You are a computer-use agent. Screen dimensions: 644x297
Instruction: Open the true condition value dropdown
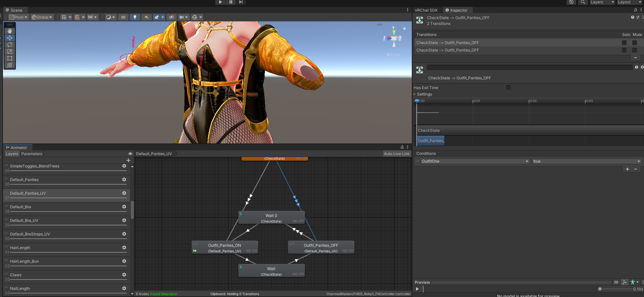[x=587, y=161]
